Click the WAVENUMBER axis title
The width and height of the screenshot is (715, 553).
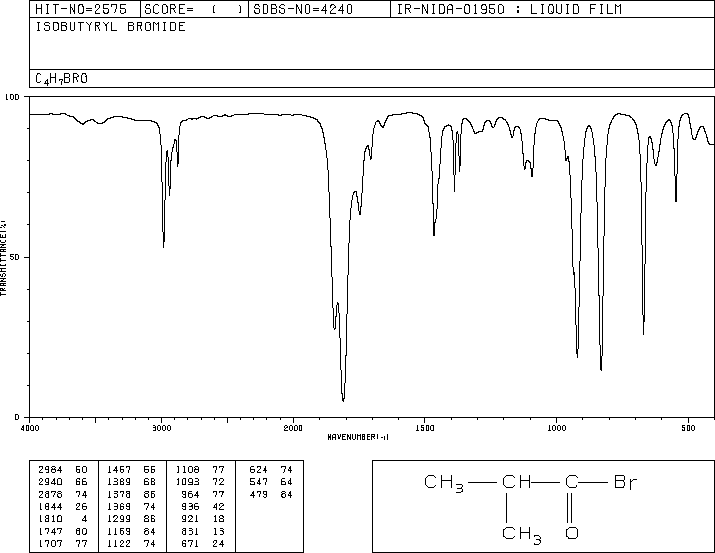358,437
